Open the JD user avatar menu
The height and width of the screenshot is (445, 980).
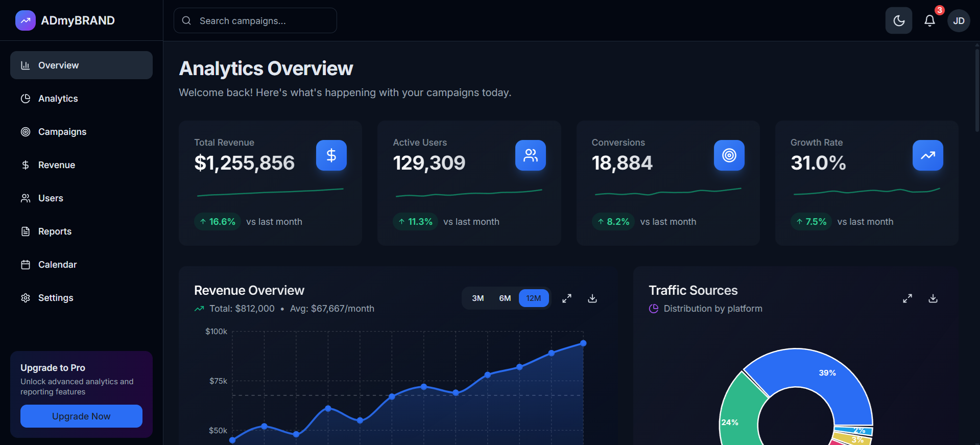(959, 21)
